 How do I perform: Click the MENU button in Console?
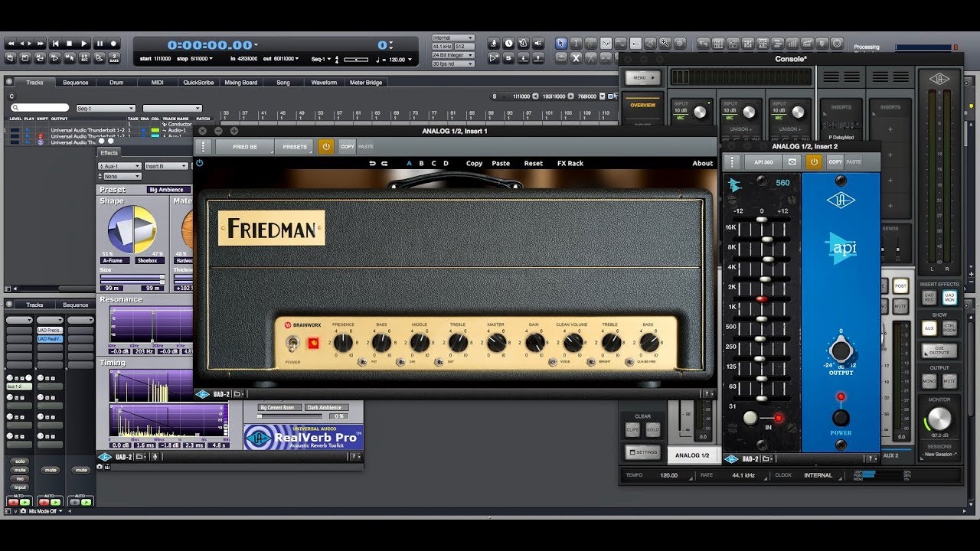(642, 77)
